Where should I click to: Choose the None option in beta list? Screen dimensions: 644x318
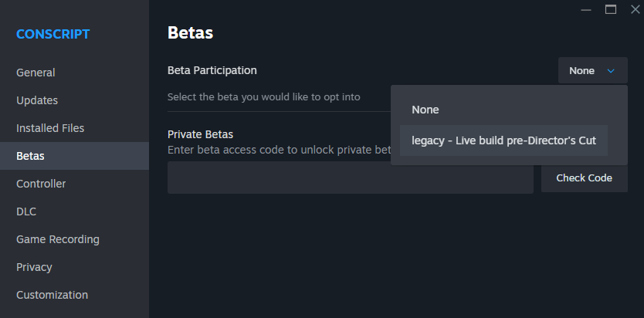tap(425, 110)
